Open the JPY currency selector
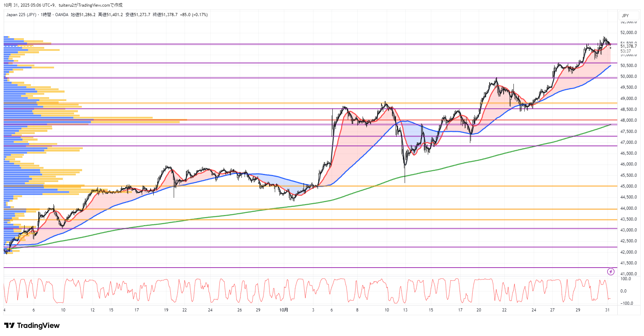Image resolution: width=644 pixels, height=336 pixels. [625, 15]
